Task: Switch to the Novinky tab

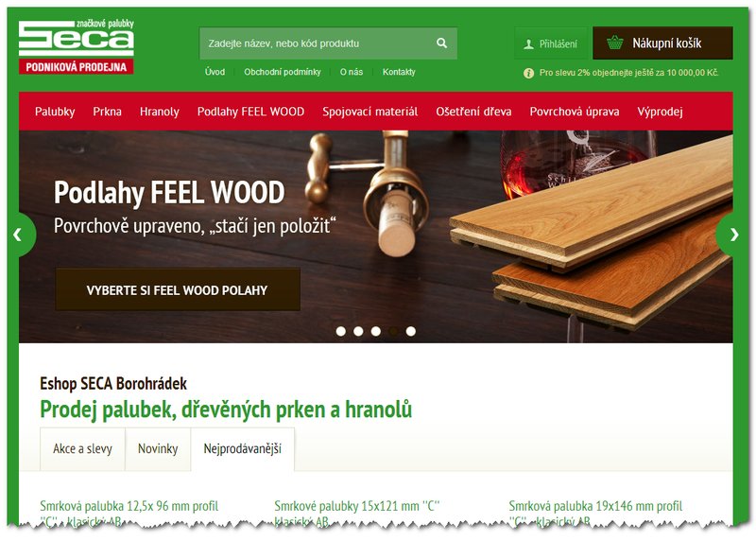Action: [158, 449]
